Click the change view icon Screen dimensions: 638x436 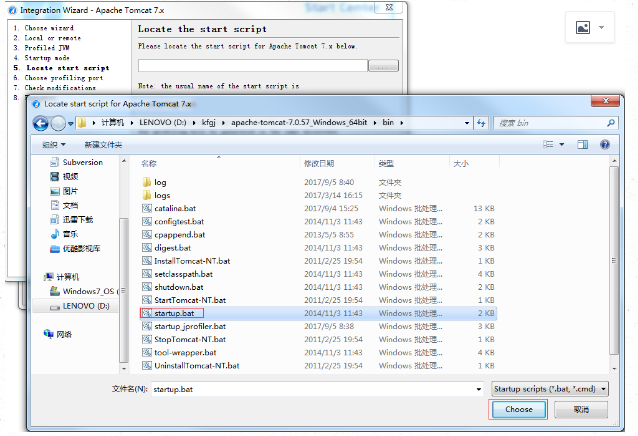pos(548,144)
